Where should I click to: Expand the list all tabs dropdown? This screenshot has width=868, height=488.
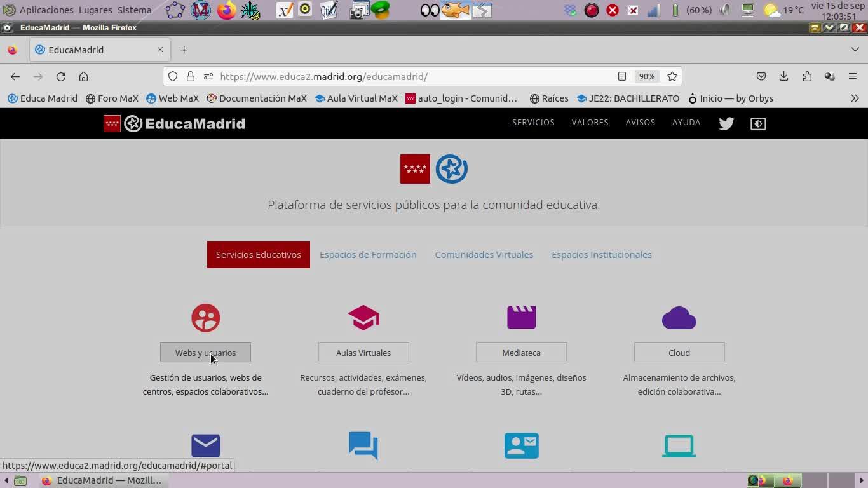[855, 50]
